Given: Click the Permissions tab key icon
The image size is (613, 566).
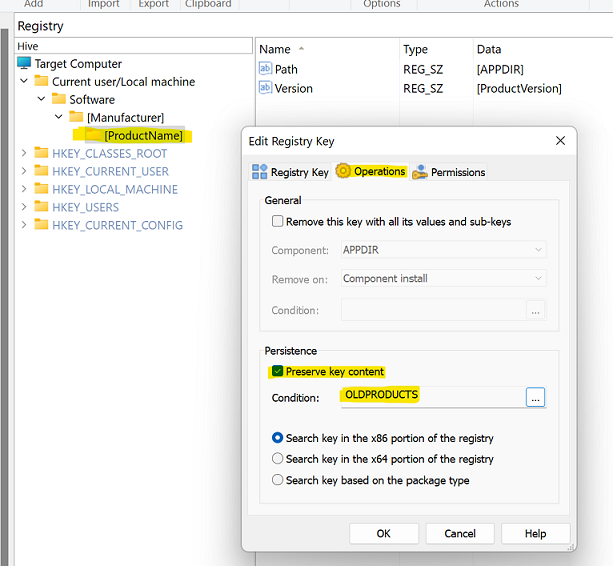Looking at the screenshot, I should coord(420,172).
